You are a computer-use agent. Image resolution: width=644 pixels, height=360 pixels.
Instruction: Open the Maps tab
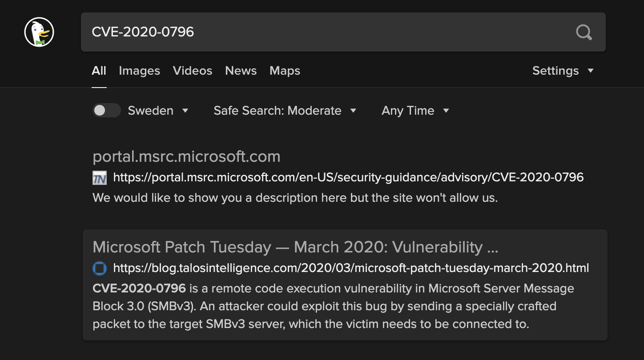(x=285, y=71)
